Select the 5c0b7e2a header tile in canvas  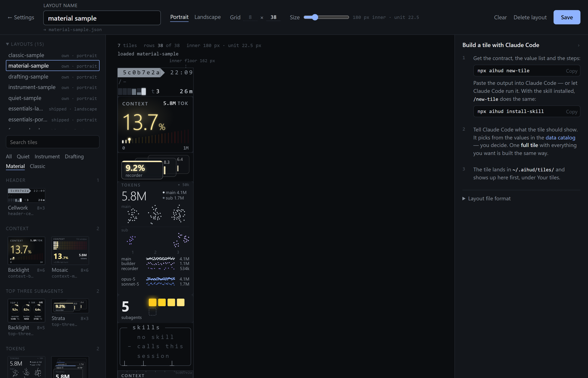(x=155, y=82)
